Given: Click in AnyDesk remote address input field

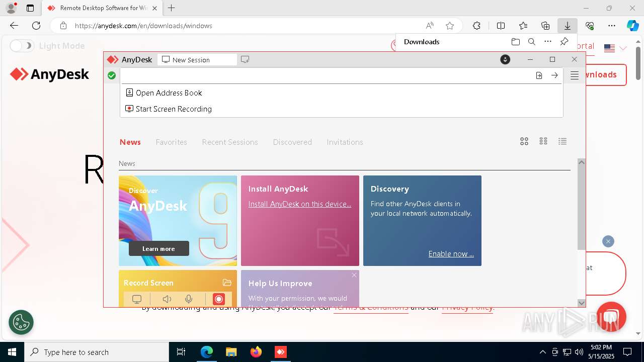Looking at the screenshot, I should 327,75.
